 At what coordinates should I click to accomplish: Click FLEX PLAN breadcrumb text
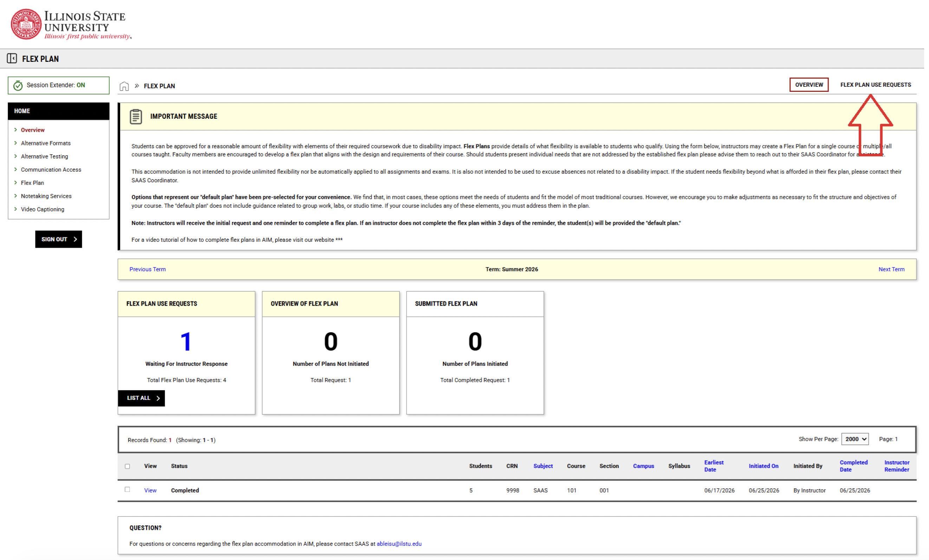[x=160, y=86]
